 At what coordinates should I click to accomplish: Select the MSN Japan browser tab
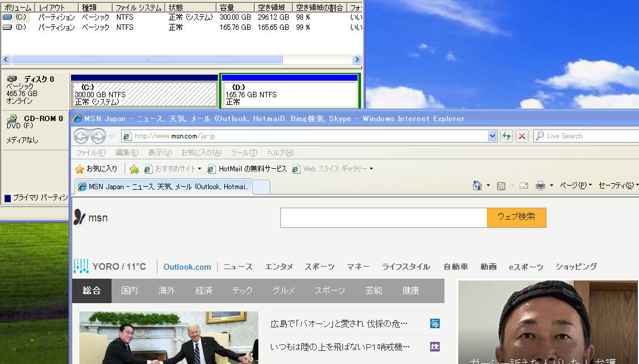[163, 187]
